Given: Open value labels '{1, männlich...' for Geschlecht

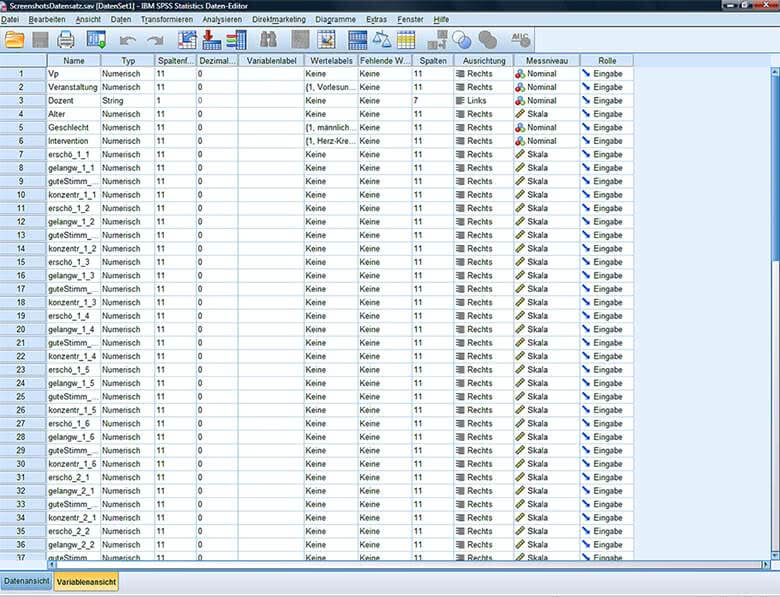Looking at the screenshot, I should [331, 127].
